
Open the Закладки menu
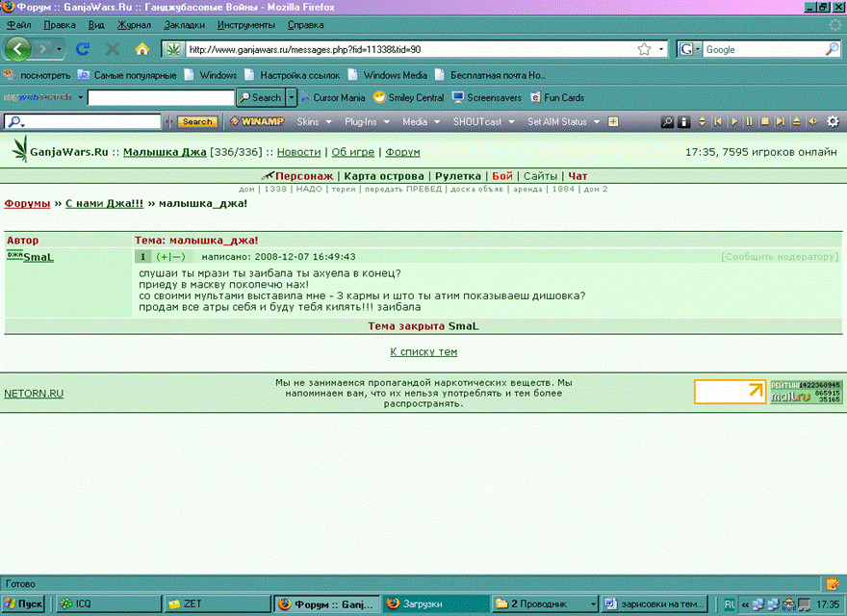pyautogui.click(x=184, y=25)
